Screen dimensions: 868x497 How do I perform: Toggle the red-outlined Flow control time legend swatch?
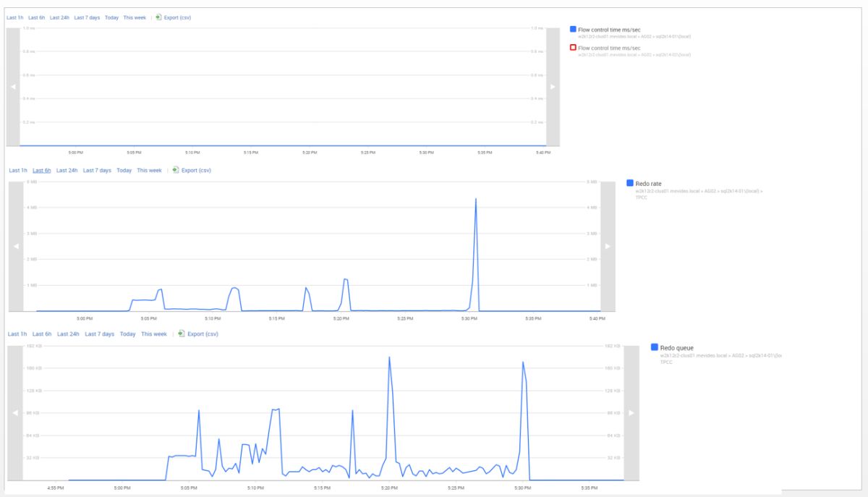[573, 48]
